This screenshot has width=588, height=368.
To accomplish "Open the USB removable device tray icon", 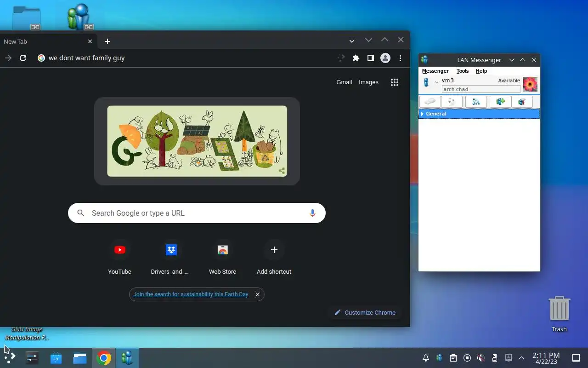I will click(495, 358).
